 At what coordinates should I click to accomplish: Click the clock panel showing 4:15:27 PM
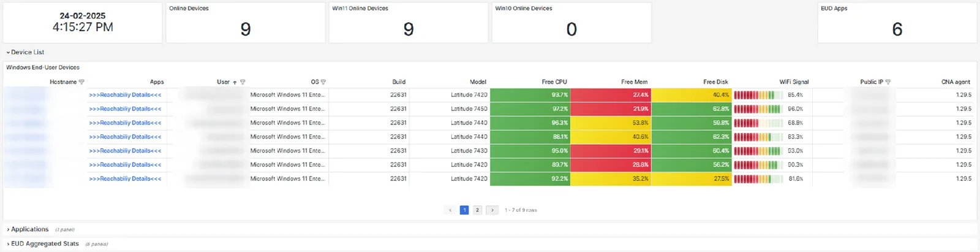click(x=83, y=23)
